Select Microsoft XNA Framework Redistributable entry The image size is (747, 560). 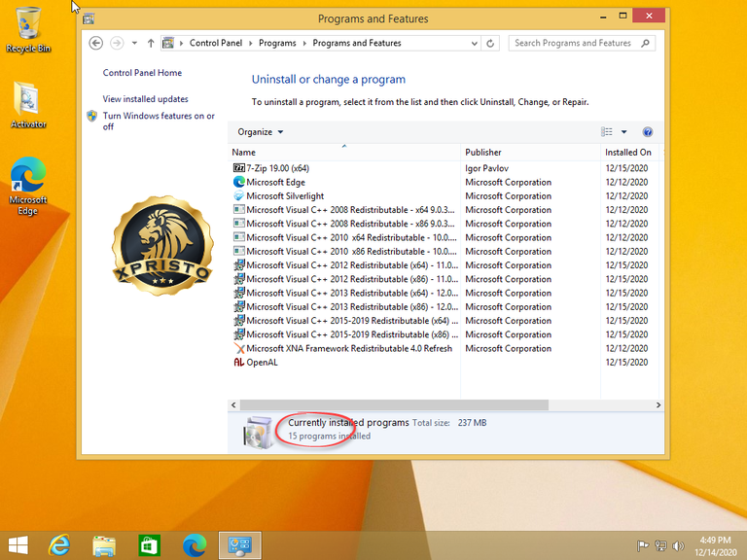point(445,348)
